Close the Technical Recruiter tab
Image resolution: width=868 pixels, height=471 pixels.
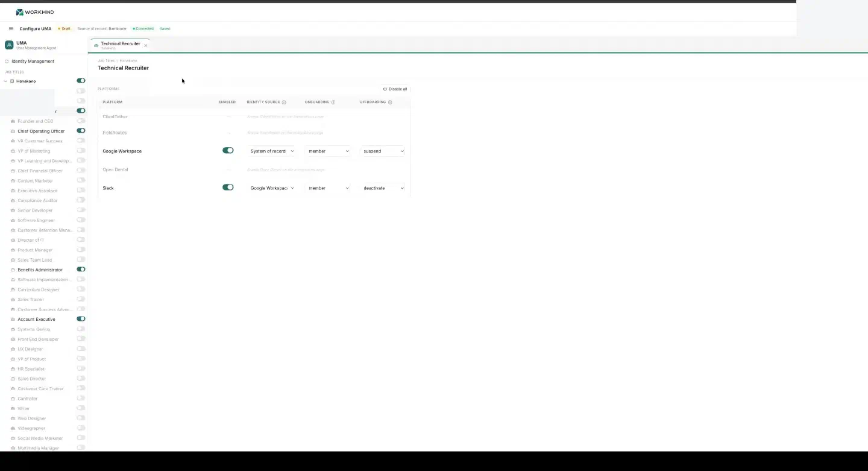click(145, 46)
